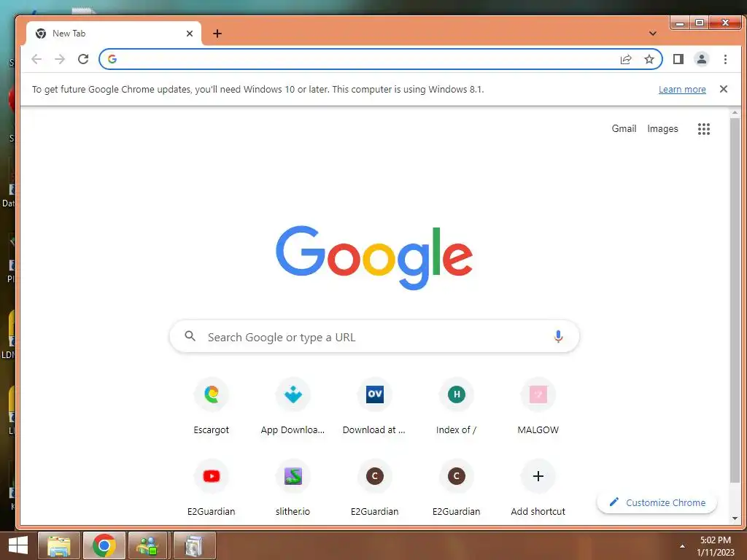Screen dimensions: 747x560
Task: Reload the current page
Action: [83, 59]
